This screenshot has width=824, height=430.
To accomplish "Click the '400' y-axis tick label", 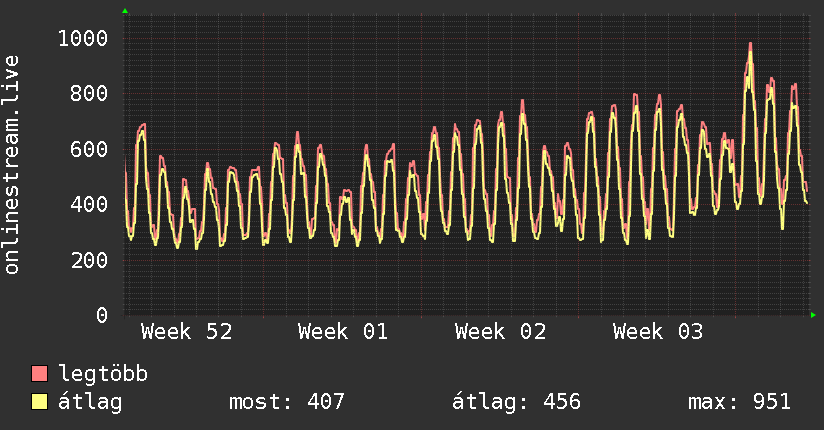I will tap(89, 204).
